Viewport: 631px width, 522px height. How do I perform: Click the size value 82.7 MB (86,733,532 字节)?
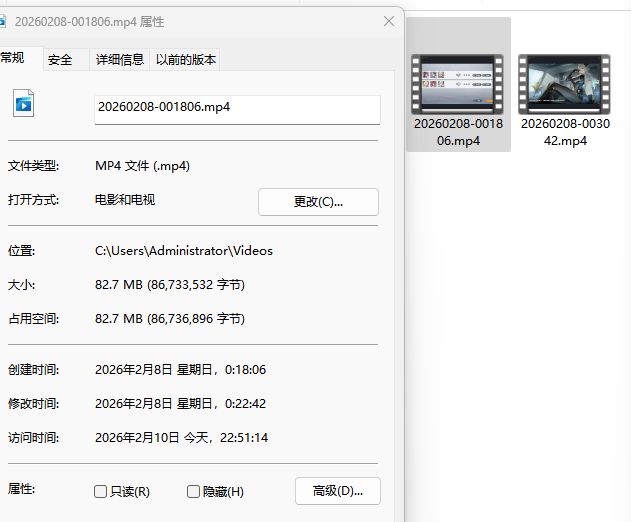(170, 285)
